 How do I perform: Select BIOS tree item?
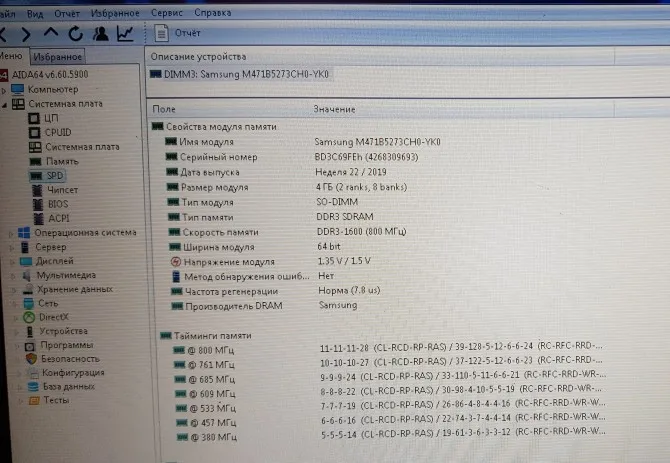tap(51, 204)
